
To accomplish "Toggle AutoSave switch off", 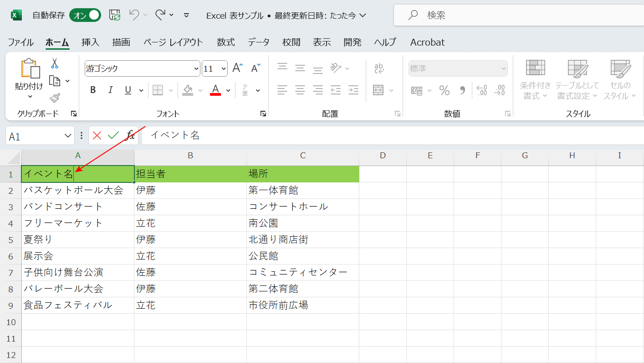I will [85, 15].
